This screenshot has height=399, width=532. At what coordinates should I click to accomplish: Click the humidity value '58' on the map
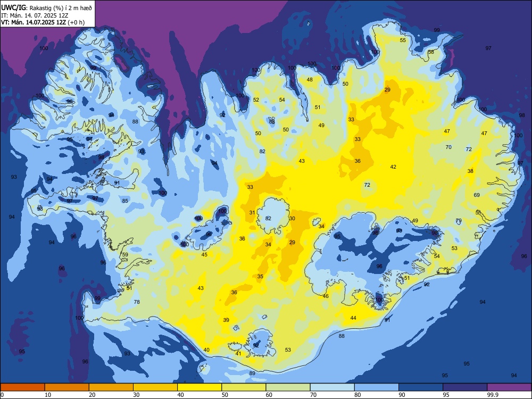pyautogui.click(x=431, y=52)
